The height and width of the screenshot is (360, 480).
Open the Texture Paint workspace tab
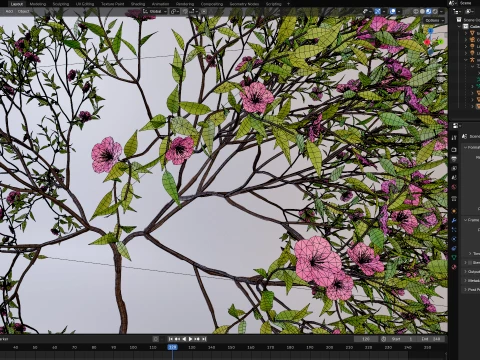(x=112, y=4)
